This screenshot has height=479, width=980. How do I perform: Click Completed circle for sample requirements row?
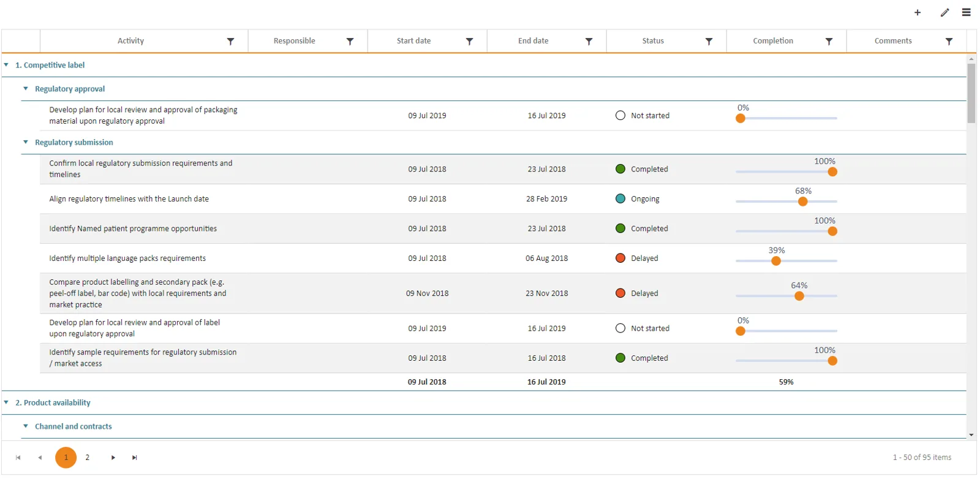[620, 358]
